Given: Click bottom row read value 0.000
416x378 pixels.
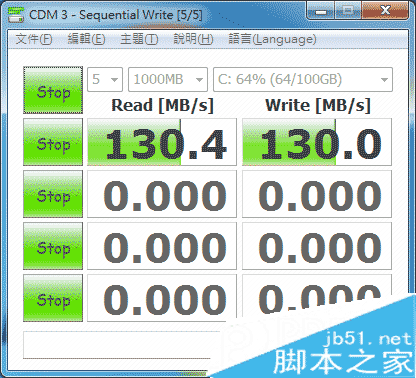Looking at the screenshot, I should pos(162,298).
